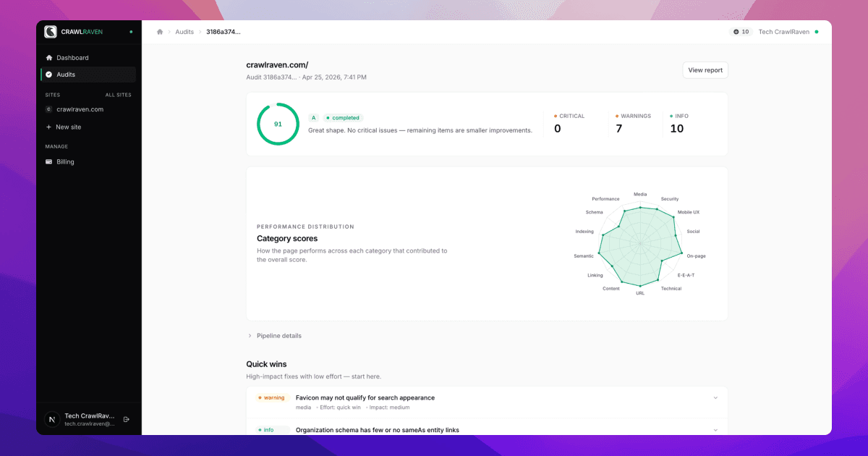
Task: Click the Social radar label
Action: coord(693,232)
